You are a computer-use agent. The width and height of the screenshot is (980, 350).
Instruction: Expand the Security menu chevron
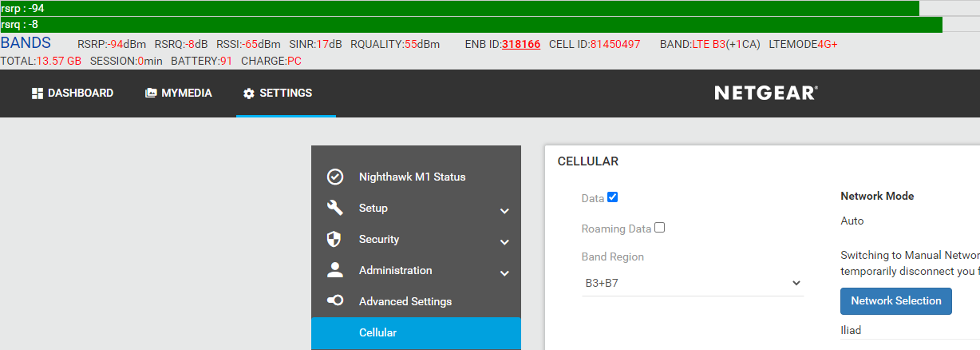point(504,242)
